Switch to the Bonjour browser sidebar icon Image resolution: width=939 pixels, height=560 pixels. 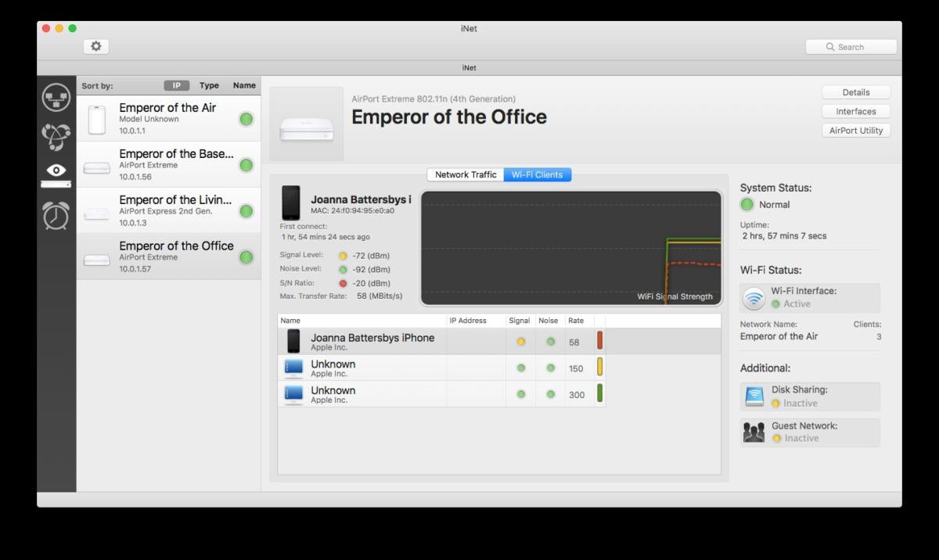tap(56, 136)
